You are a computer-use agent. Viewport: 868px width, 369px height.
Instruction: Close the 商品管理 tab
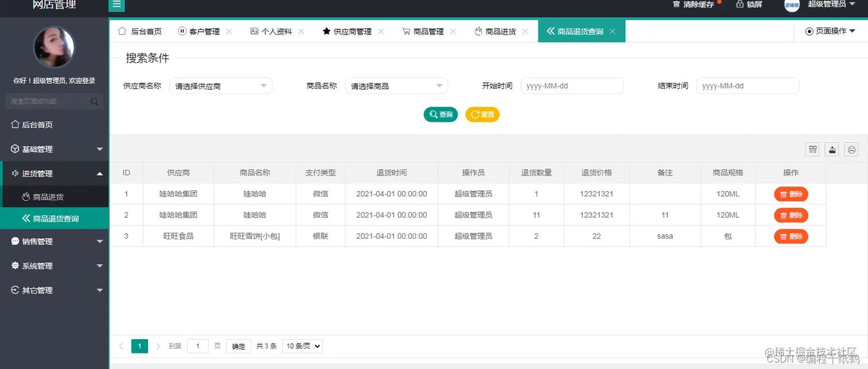point(453,32)
